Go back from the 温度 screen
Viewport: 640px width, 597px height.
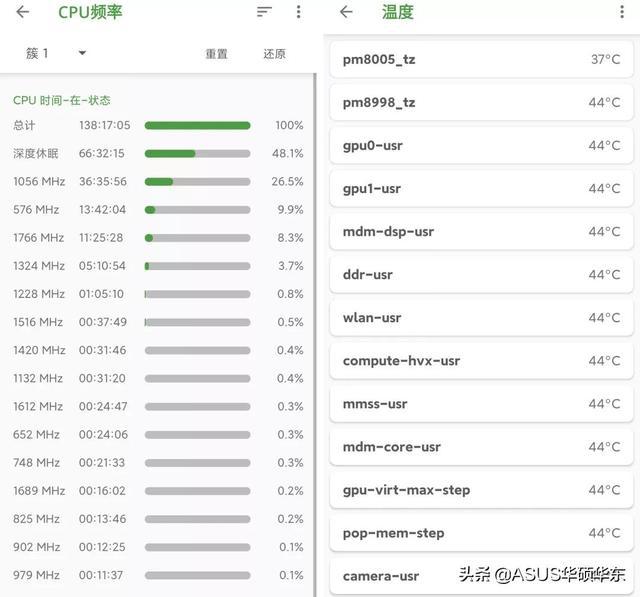click(x=346, y=12)
